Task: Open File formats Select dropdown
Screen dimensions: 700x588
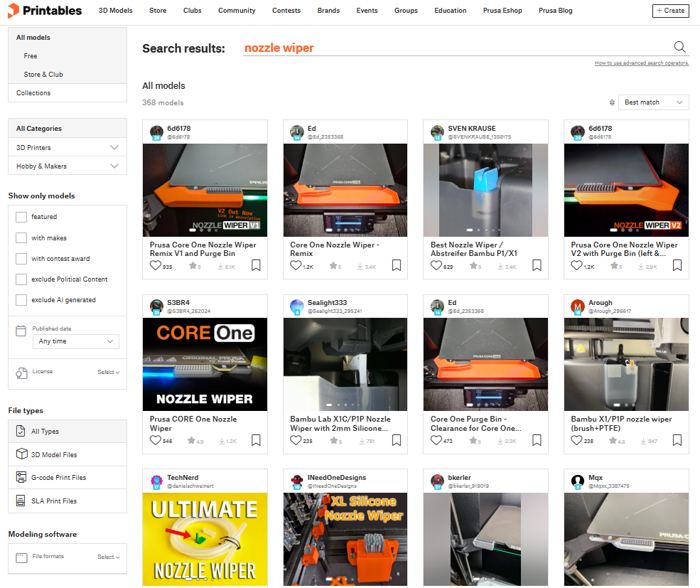Action: point(109,557)
